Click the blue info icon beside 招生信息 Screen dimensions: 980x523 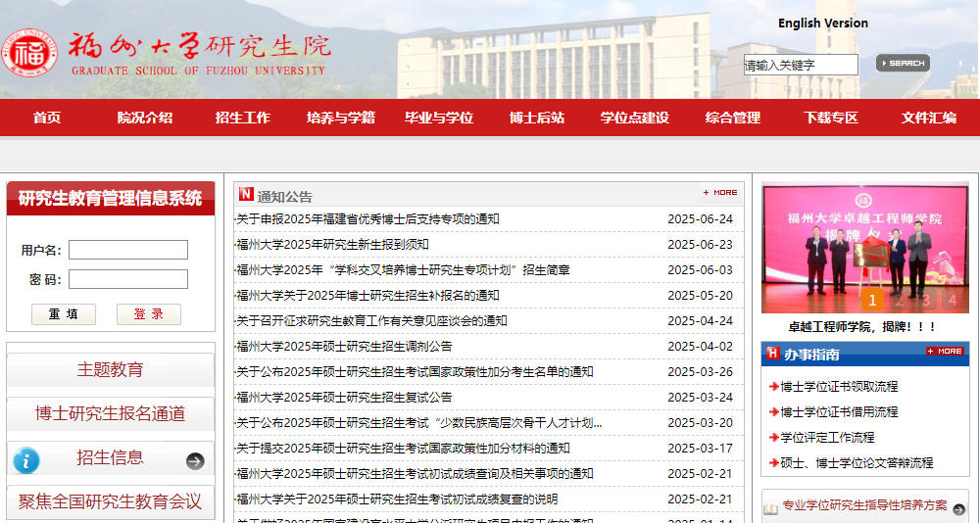tap(26, 460)
